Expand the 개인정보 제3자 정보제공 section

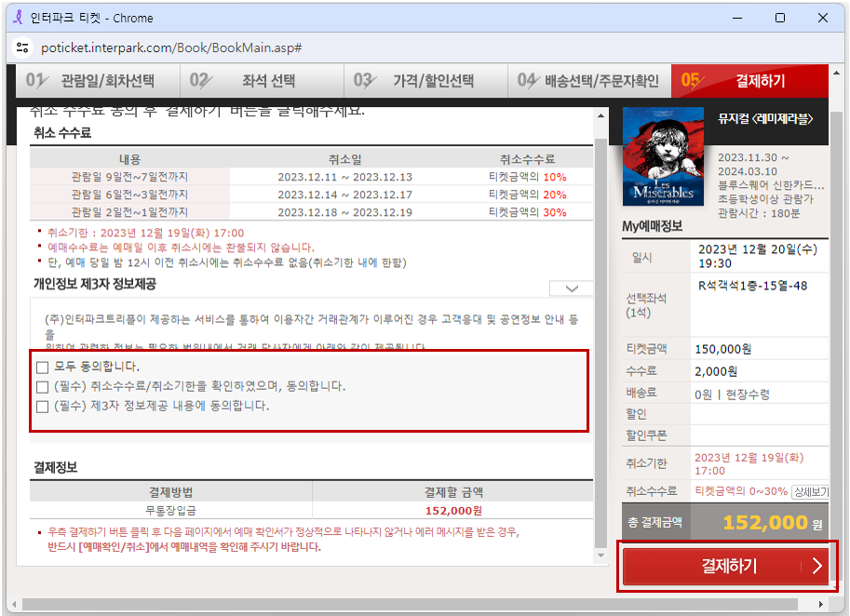571,288
